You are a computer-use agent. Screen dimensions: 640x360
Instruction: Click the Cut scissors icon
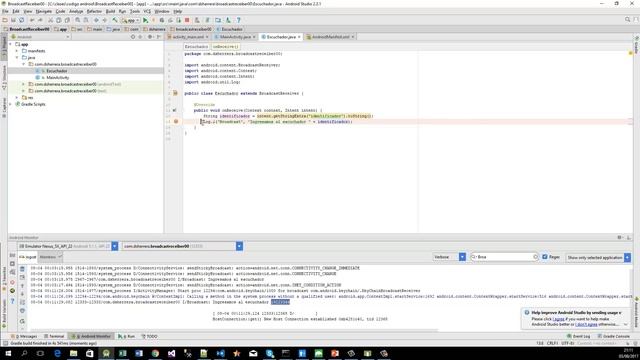(51, 20)
